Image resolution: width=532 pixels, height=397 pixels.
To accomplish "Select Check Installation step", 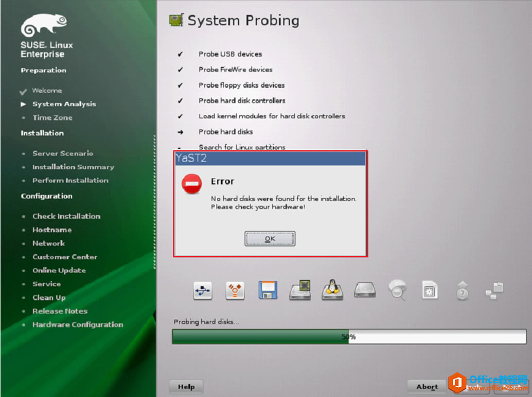I will pyautogui.click(x=66, y=216).
